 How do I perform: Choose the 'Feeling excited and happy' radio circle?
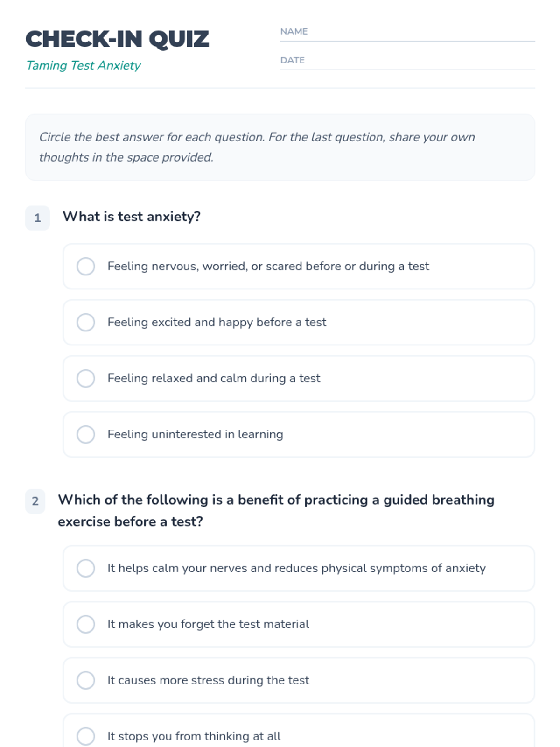[86, 322]
